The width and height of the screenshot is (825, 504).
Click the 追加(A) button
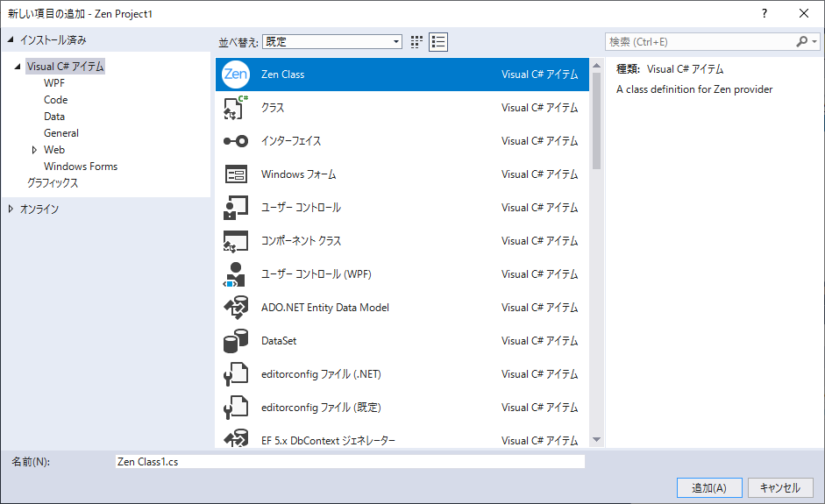click(x=709, y=488)
